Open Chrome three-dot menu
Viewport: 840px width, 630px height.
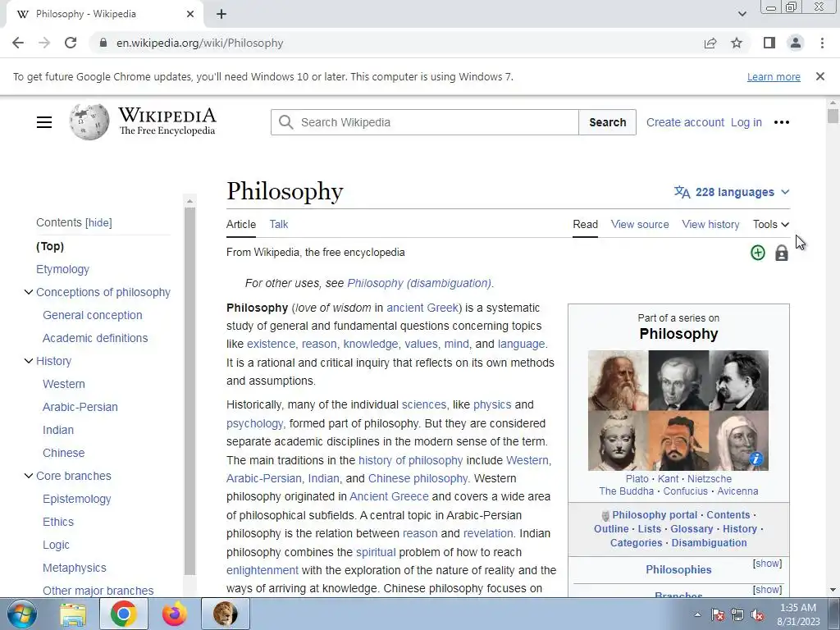tap(822, 43)
